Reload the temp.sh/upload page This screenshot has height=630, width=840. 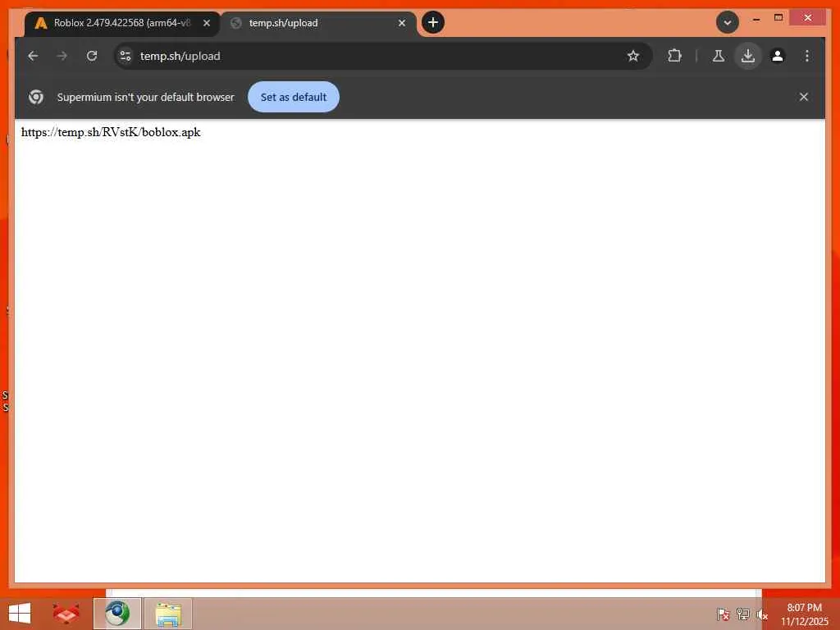[92, 56]
